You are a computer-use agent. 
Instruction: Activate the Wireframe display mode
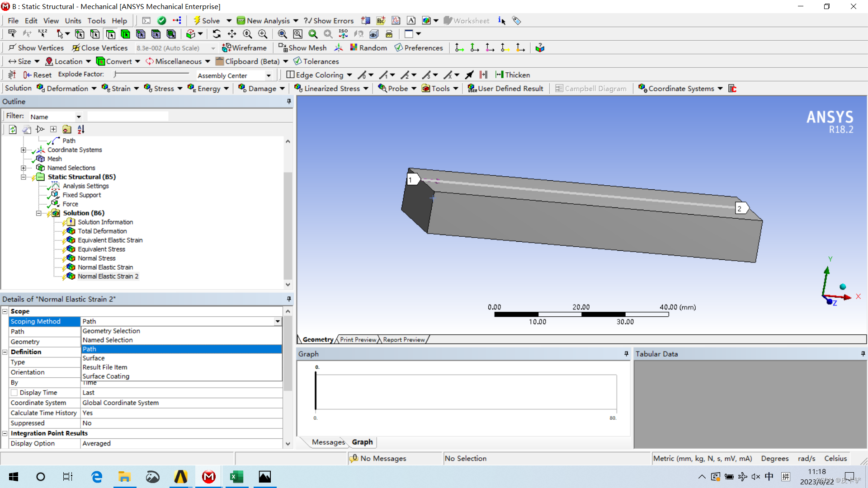tap(245, 47)
